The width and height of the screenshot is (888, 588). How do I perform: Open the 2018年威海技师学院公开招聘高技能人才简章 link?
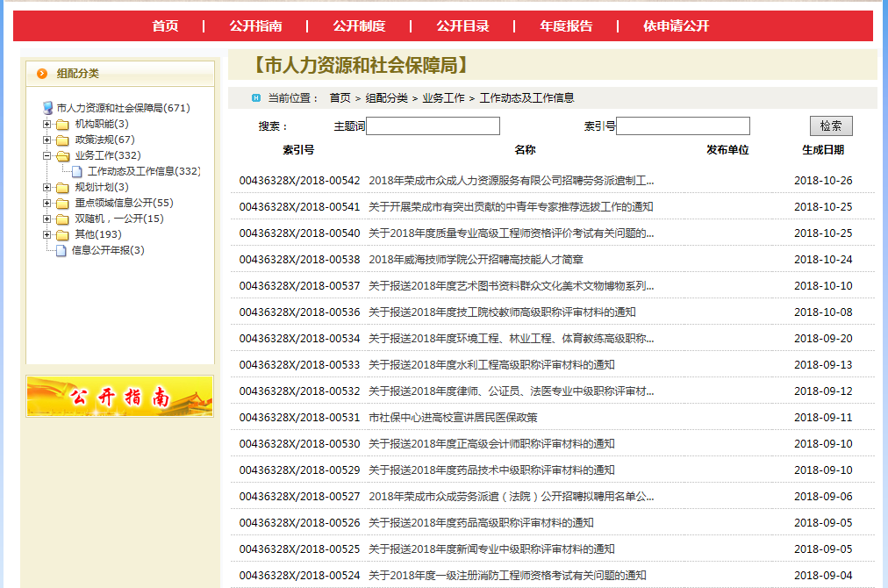[476, 259]
